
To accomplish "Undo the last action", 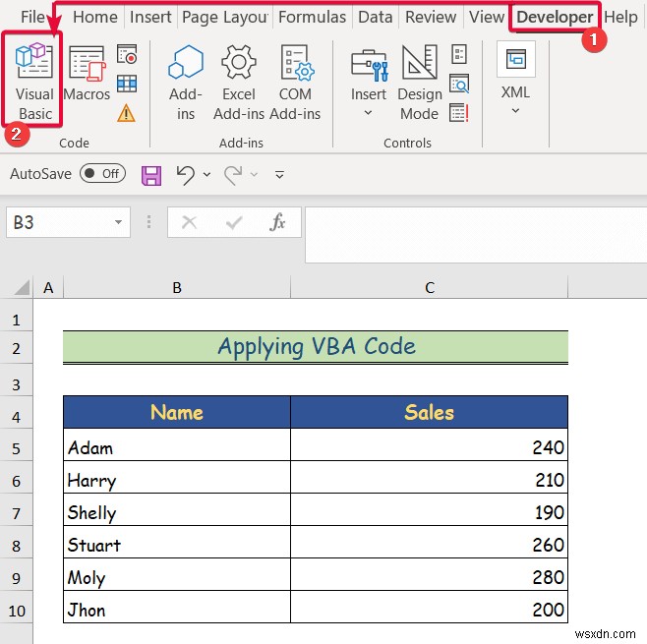I will 185,175.
